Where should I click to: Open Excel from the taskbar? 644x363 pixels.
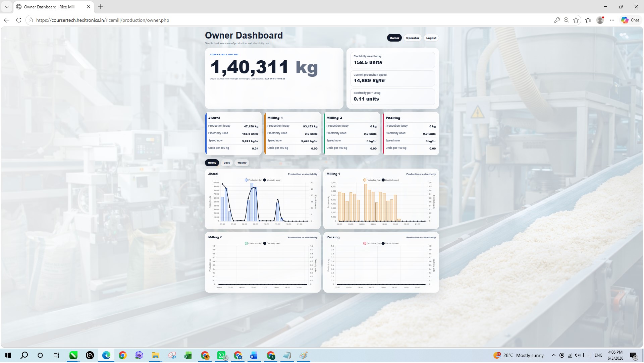pyautogui.click(x=188, y=356)
